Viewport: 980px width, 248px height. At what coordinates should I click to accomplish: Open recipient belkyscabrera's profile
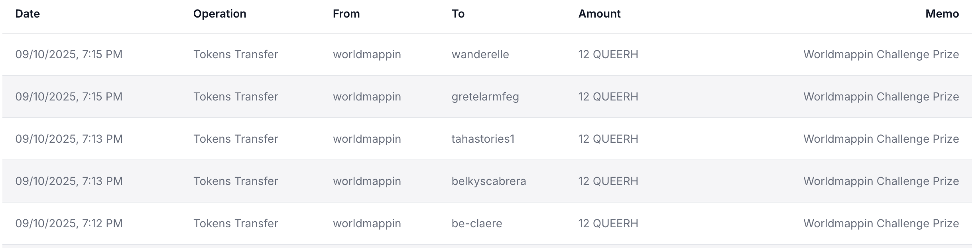coord(489,181)
